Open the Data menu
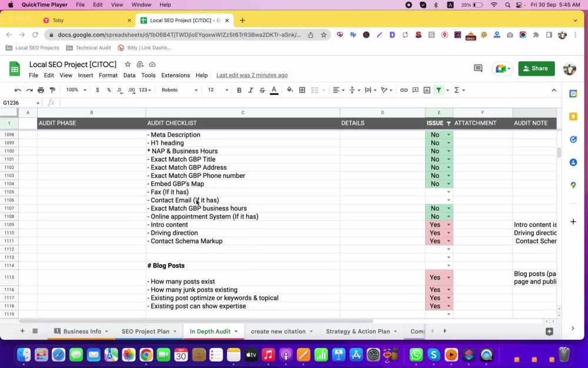The height and width of the screenshot is (368, 588). coord(129,75)
